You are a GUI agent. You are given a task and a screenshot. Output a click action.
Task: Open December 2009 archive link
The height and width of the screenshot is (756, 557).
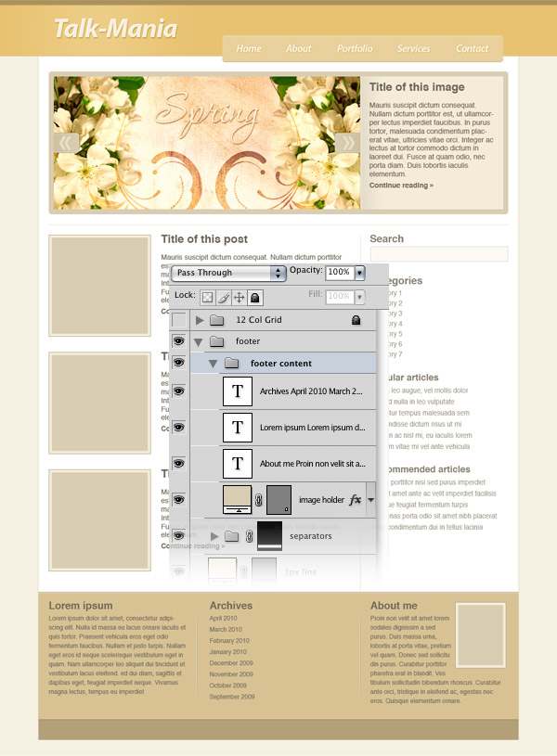(231, 663)
